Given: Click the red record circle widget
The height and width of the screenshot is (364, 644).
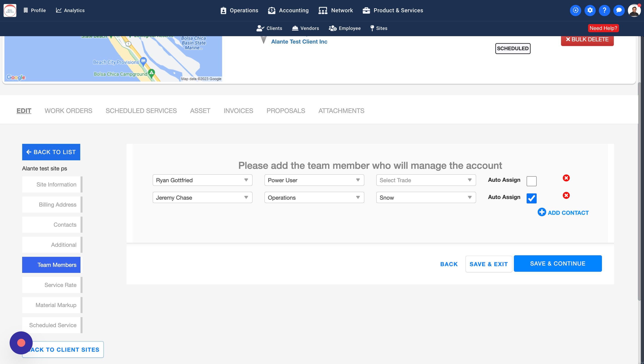Looking at the screenshot, I should (21, 343).
